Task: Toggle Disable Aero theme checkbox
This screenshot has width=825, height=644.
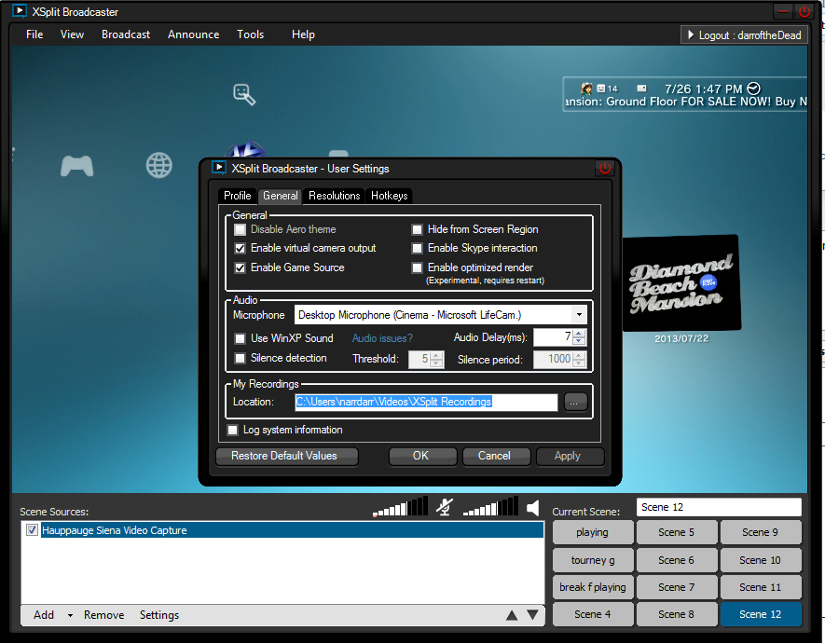Action: click(x=240, y=230)
